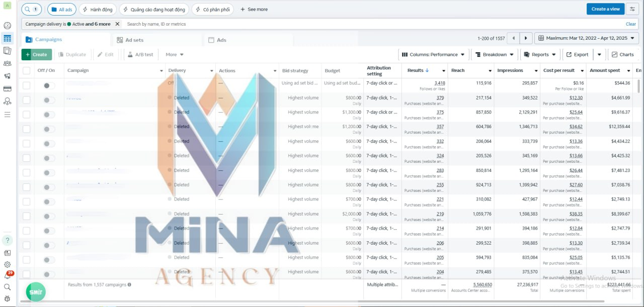Click See more views

click(254, 9)
